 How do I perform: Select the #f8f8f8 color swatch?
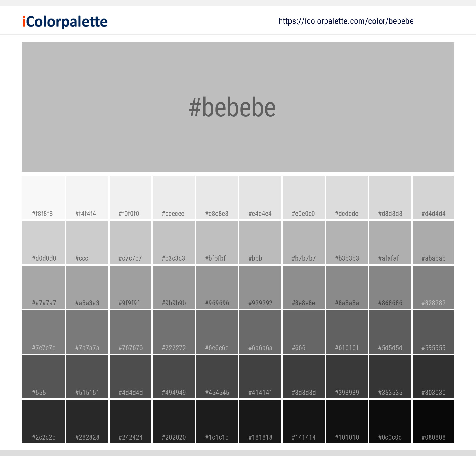tap(43, 198)
